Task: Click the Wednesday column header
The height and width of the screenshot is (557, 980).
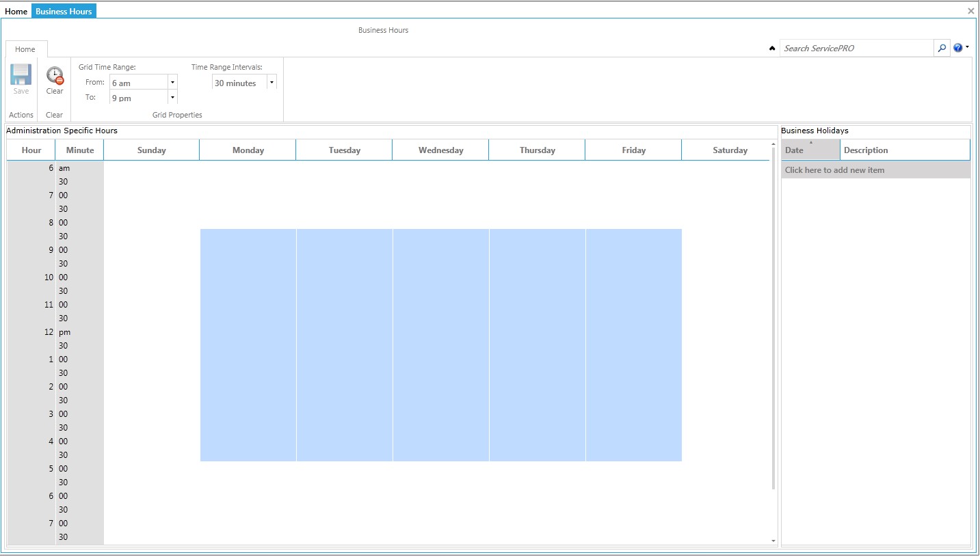Action: tap(441, 150)
